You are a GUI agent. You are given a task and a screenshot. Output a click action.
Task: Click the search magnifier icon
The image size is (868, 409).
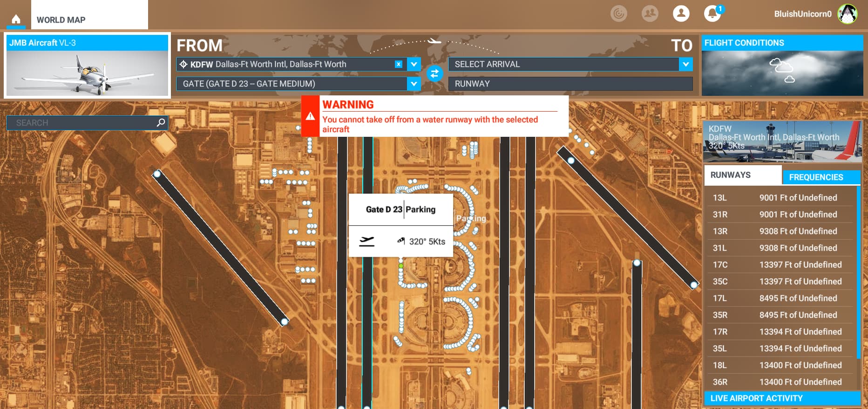point(161,122)
